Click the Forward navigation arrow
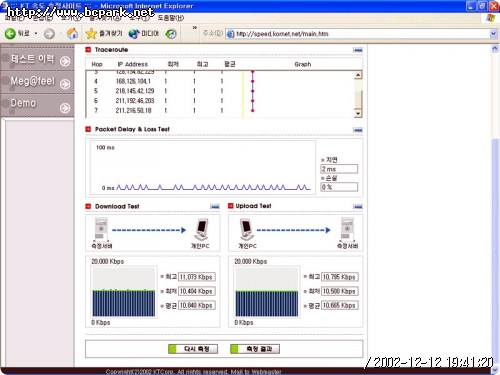This screenshot has width=500, height=375. [49, 34]
